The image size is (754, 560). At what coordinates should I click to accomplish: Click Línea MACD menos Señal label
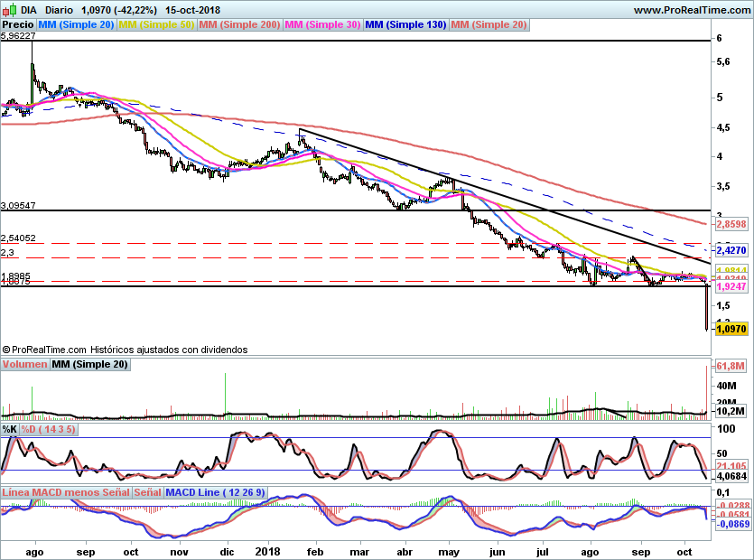coord(66,492)
